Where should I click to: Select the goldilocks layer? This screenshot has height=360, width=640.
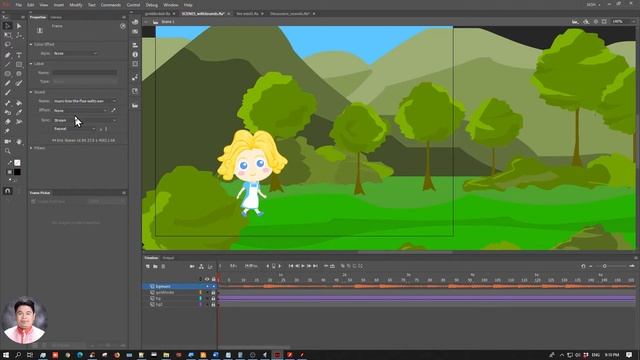[x=165, y=293]
